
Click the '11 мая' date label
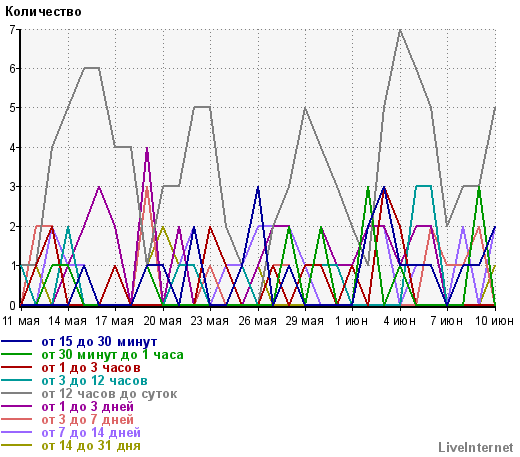21,321
